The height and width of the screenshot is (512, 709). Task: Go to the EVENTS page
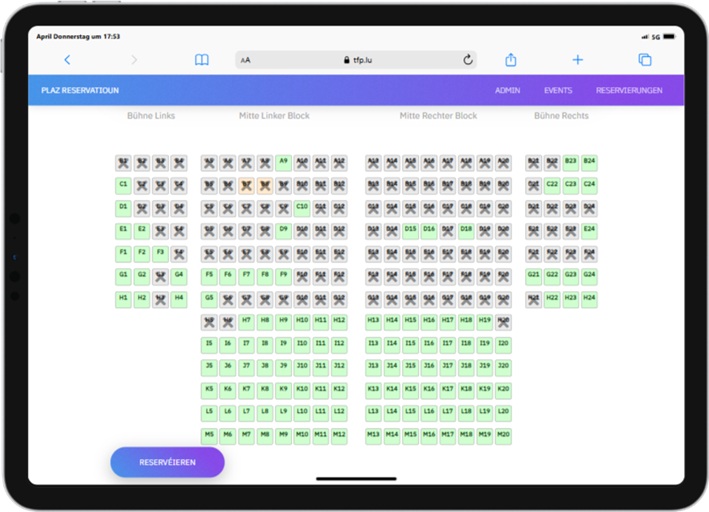pyautogui.click(x=558, y=90)
